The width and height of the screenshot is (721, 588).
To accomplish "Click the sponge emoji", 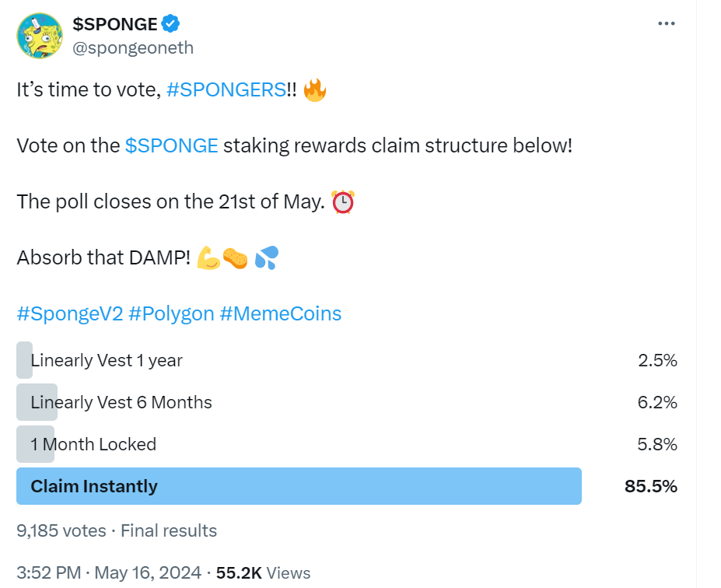I will point(235,258).
